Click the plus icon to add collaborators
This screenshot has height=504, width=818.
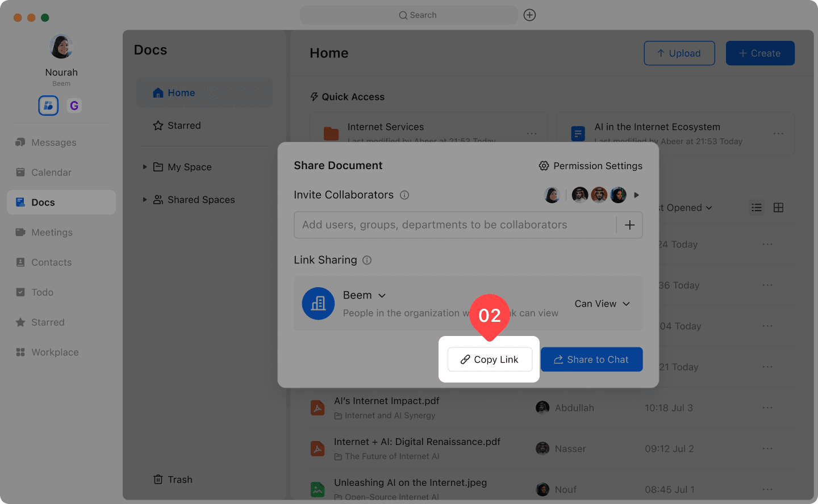(629, 225)
